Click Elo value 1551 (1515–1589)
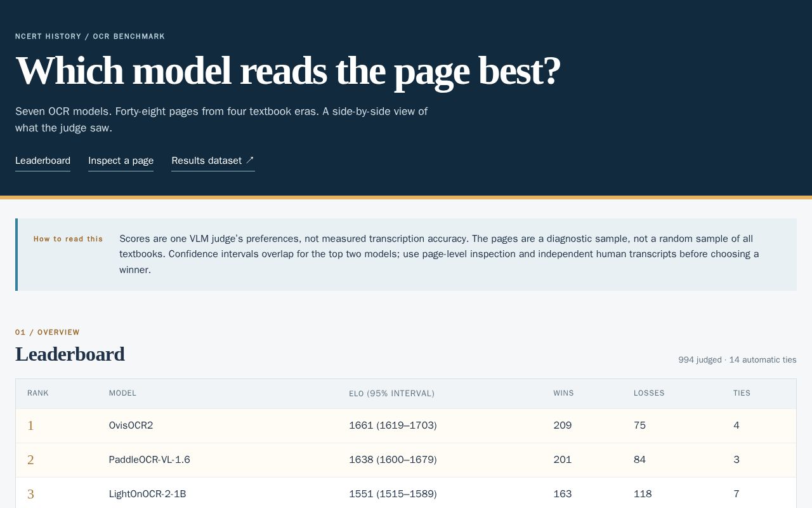 (x=393, y=494)
